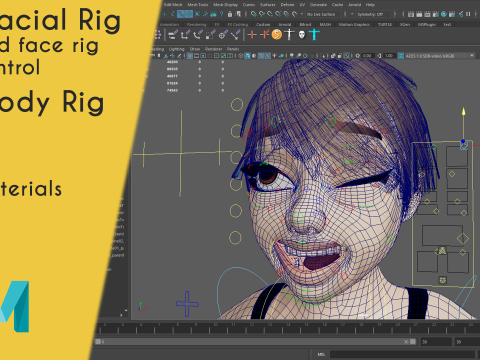480x360 pixels.
Task: Open the Arnold menu in the menu bar
Action: pos(354,5)
